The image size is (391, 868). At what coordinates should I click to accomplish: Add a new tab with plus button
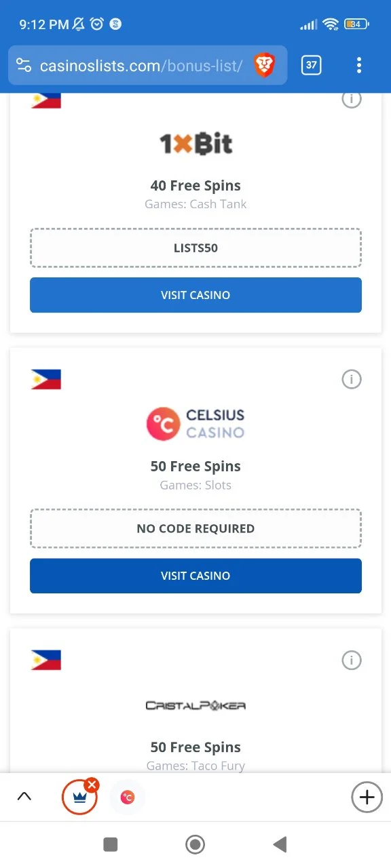point(367,797)
